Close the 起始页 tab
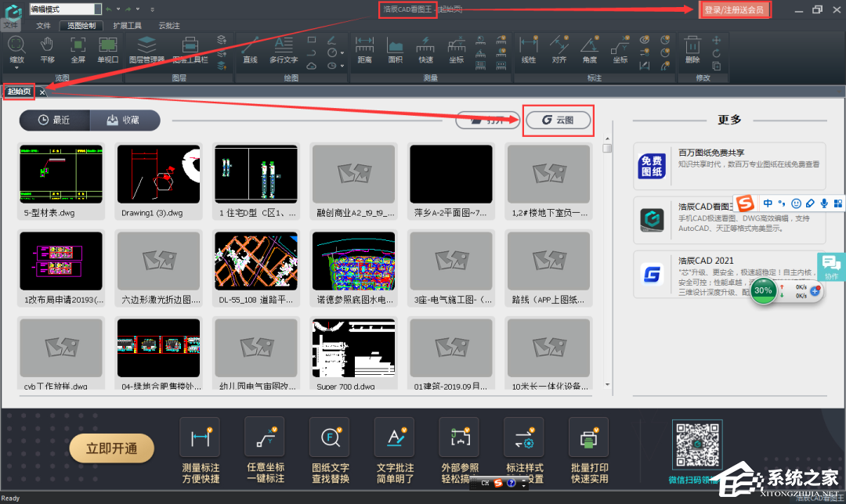 coord(42,92)
